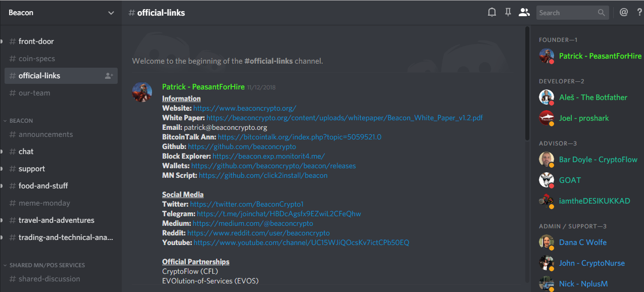The image size is (644, 292).
Task: Switch to the announcements channel
Action: (45, 134)
